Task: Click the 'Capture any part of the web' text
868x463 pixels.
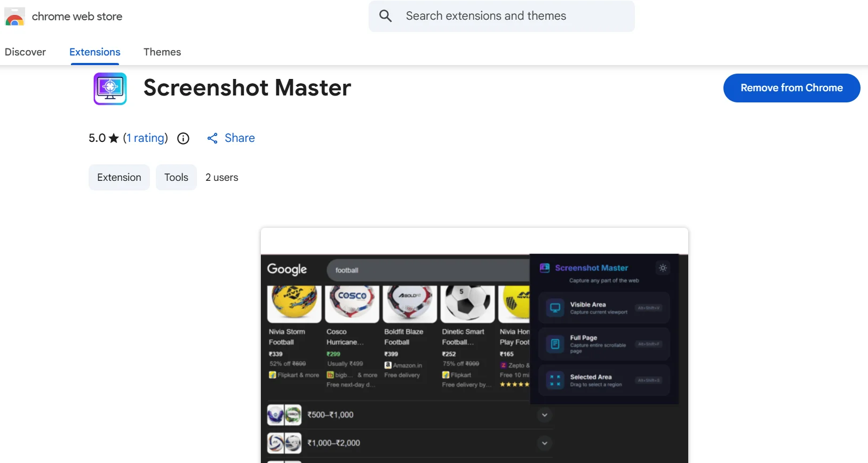Action: pyautogui.click(x=604, y=281)
